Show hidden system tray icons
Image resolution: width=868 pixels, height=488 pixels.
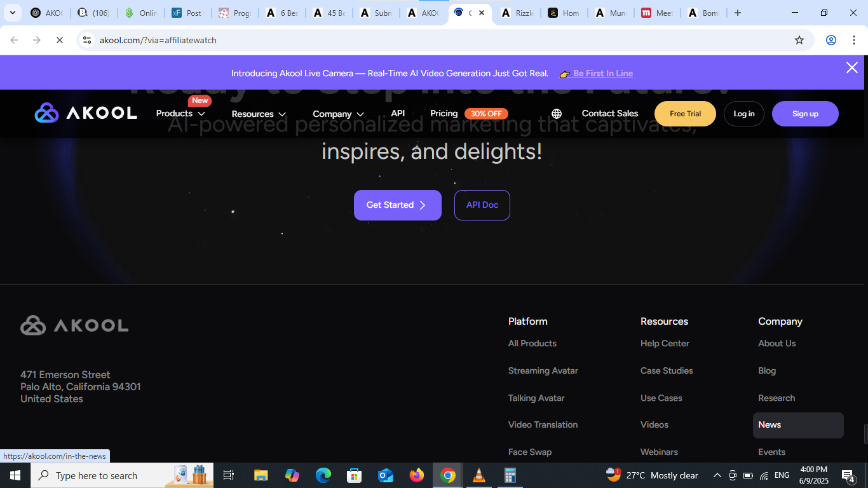[717, 475]
